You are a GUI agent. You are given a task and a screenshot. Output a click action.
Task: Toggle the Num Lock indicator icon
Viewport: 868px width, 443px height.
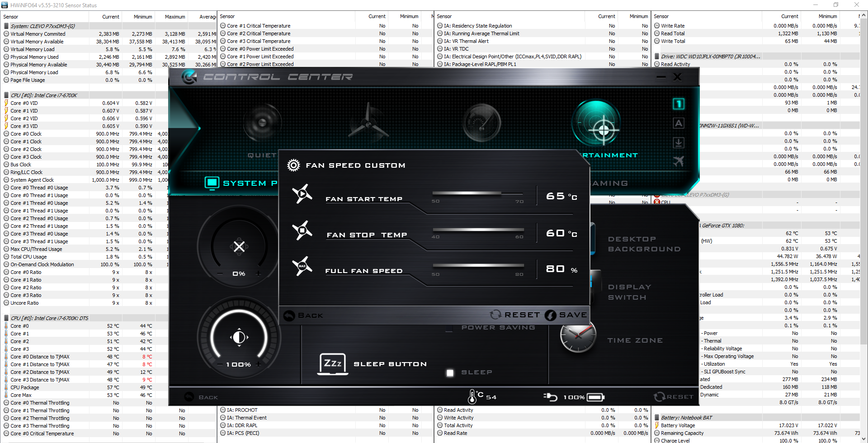(x=678, y=104)
